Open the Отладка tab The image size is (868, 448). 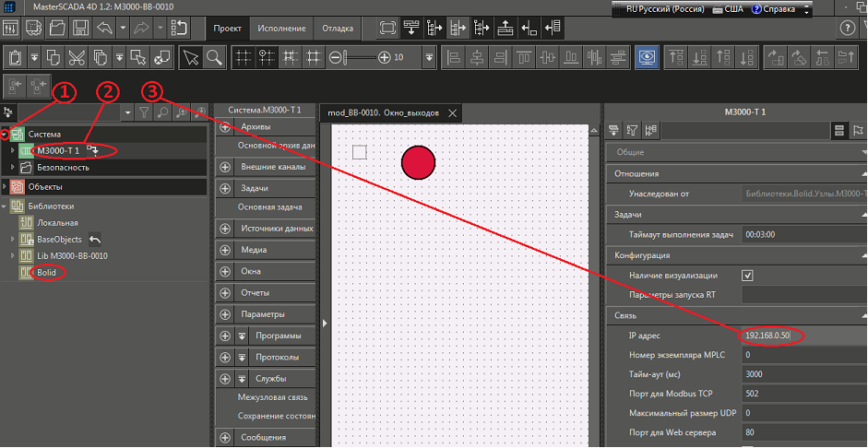[x=337, y=28]
